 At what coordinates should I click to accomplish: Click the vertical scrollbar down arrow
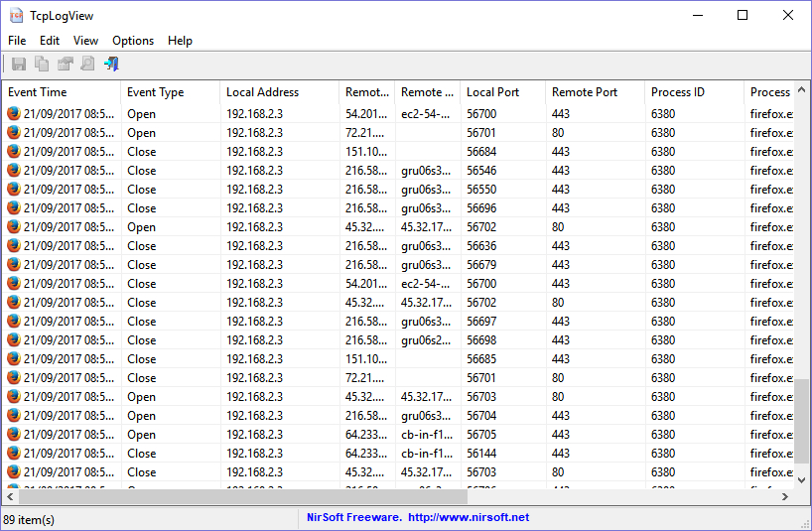coord(802,480)
